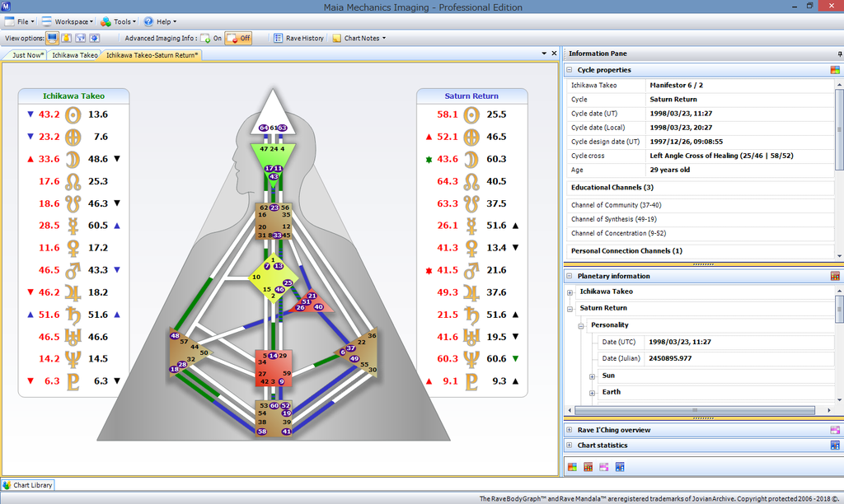Click the Saturn glyph in Ichikawa Takeo column
The width and height of the screenshot is (844, 504).
[x=73, y=315]
